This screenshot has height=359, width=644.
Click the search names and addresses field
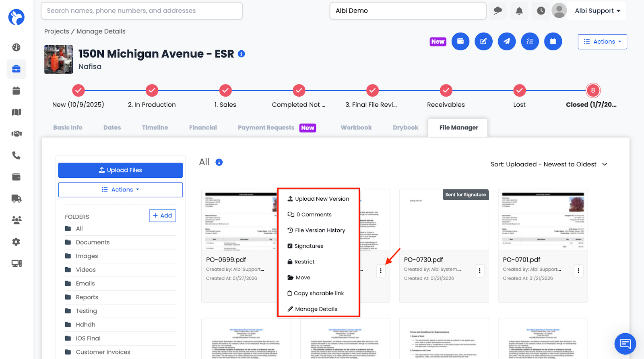[x=142, y=11]
